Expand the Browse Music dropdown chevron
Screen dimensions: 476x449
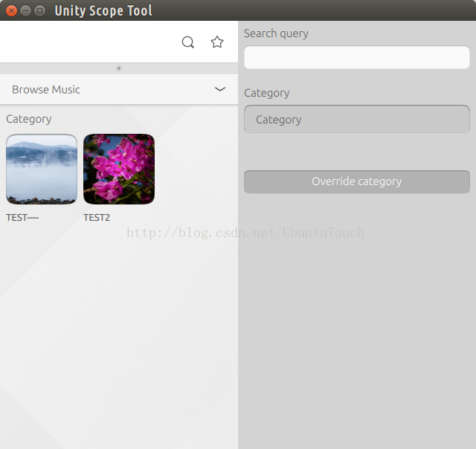(x=220, y=89)
